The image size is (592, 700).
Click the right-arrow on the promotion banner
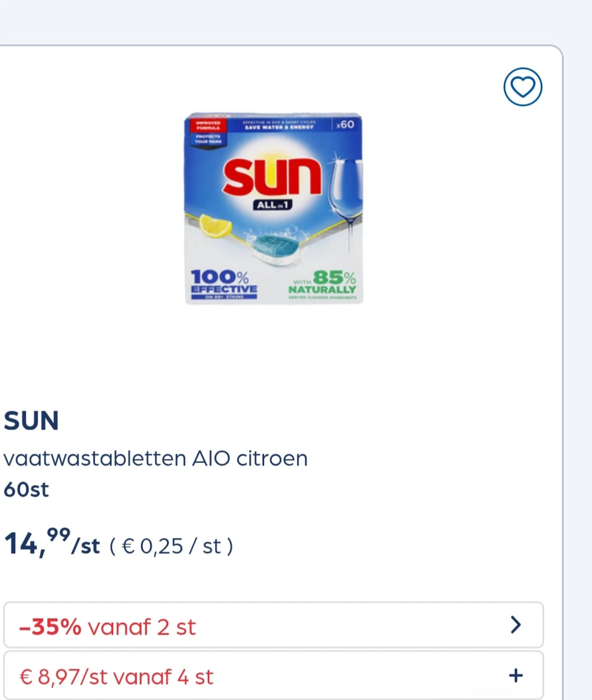coord(515,625)
